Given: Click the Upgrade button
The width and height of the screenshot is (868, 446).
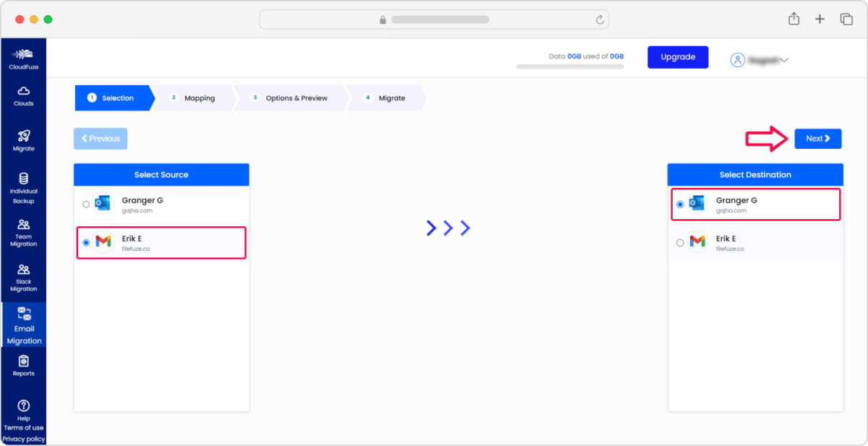Looking at the screenshot, I should pos(678,57).
